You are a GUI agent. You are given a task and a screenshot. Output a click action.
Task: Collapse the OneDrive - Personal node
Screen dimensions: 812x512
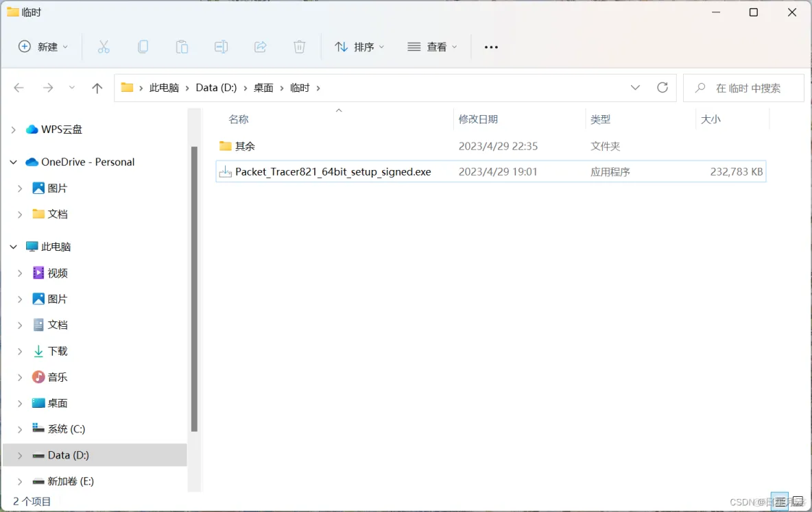pos(14,162)
